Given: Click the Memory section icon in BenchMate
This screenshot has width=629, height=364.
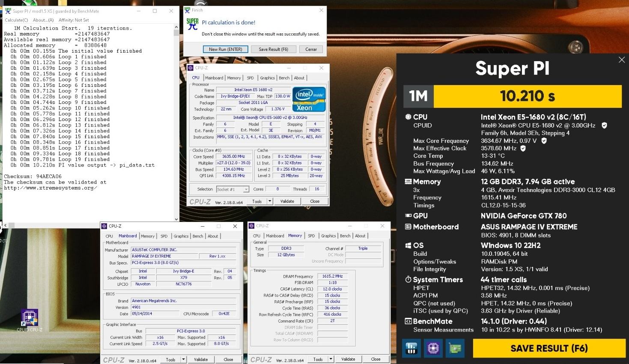Looking at the screenshot, I should [408, 181].
